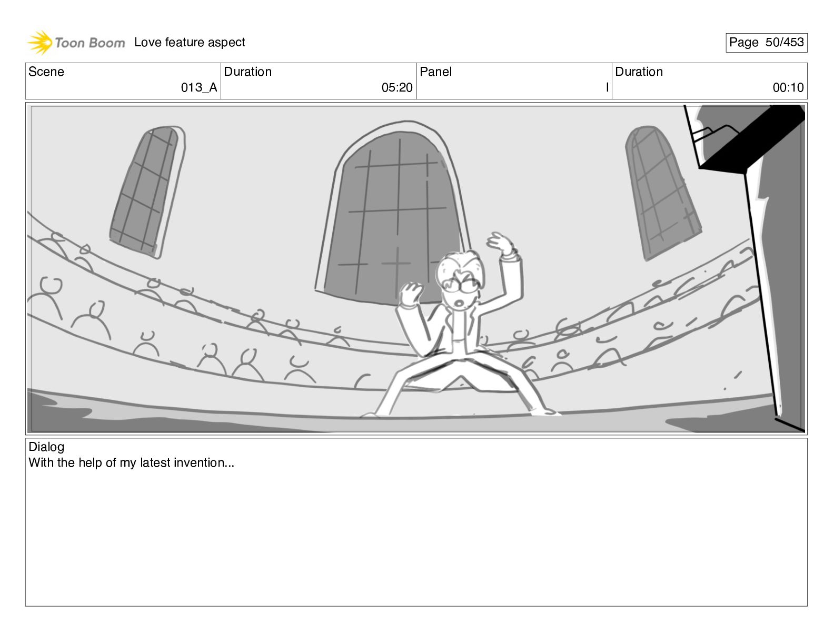Click the Love feature aspect title
The height and width of the screenshot is (644, 834).
point(190,42)
